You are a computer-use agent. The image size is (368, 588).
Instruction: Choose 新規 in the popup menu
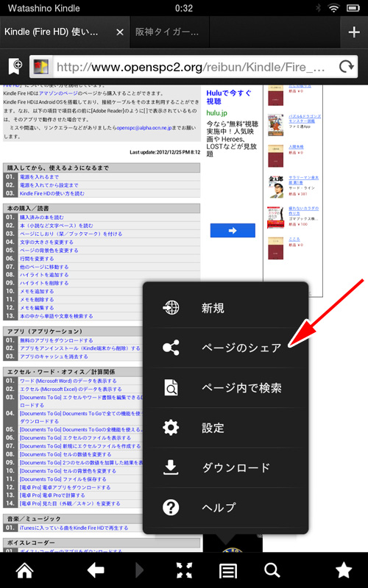pos(226,308)
